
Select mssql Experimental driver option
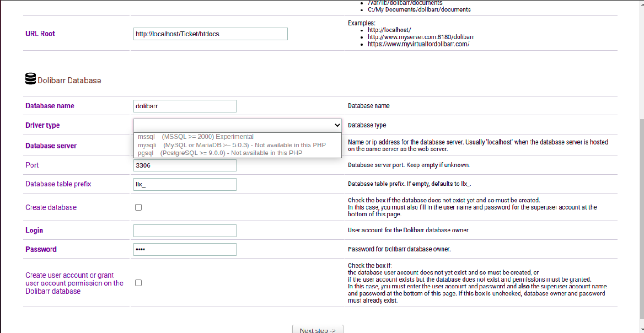[195, 136]
